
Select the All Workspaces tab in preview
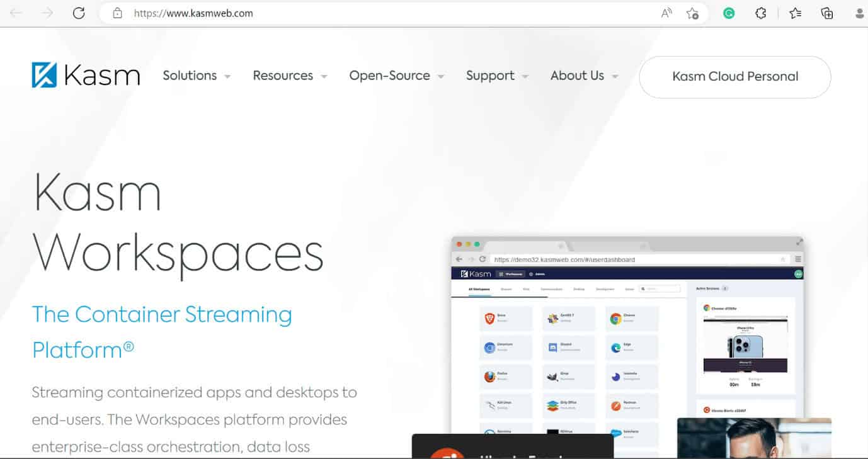[479, 289]
